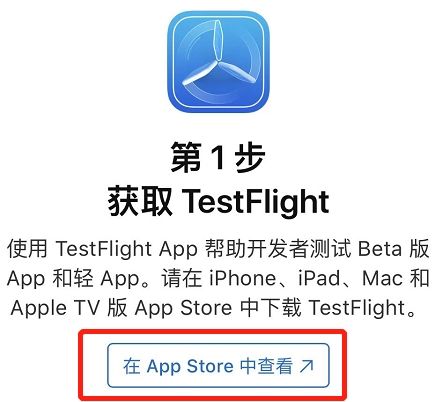This screenshot has height=402, width=443.
Task: Select the 第 1 步 heading
Action: (218, 157)
